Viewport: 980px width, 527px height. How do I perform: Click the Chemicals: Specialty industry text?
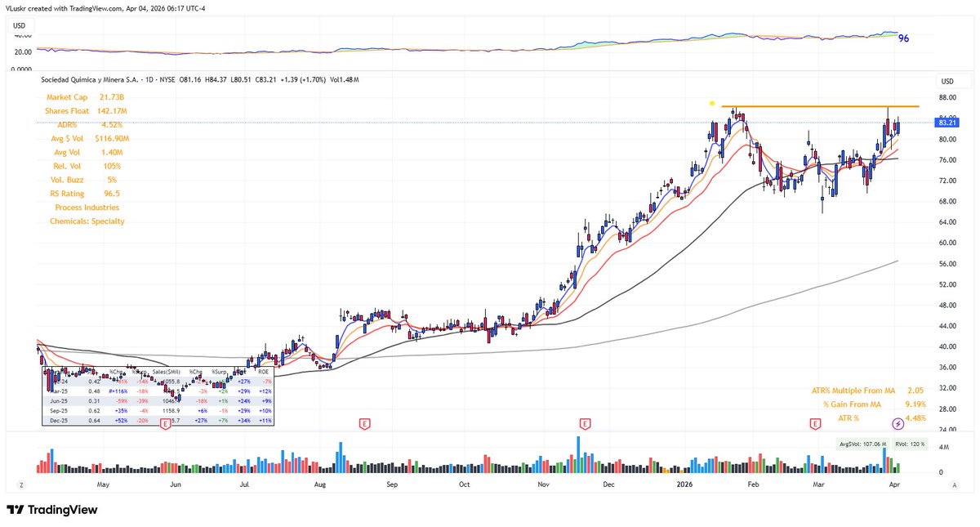[87, 221]
